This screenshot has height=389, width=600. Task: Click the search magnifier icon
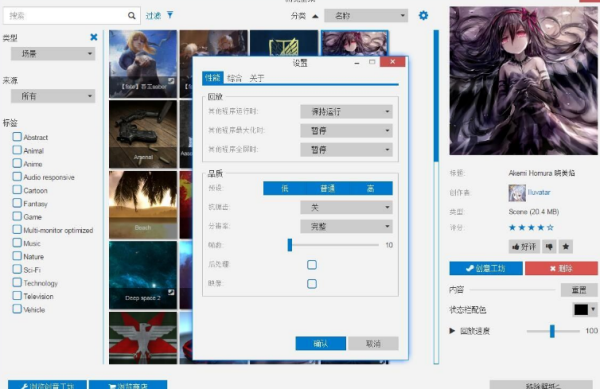pos(131,16)
